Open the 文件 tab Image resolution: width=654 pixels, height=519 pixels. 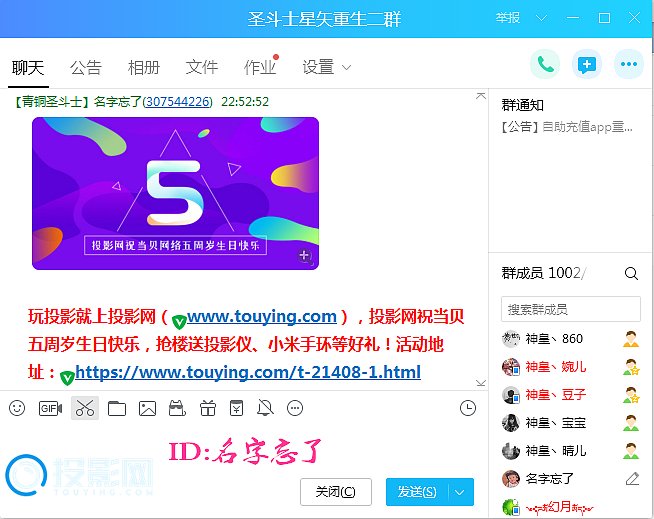[202, 68]
